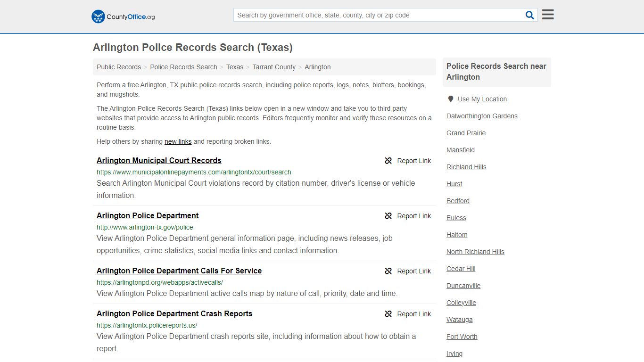
Task: Select the Tarrant County breadcrumb
Action: 274,67
